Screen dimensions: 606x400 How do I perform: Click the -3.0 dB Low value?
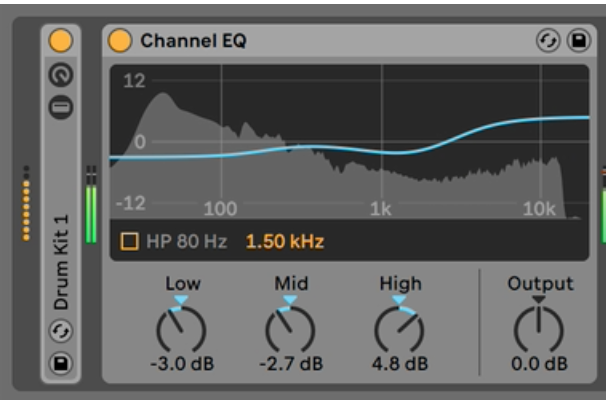click(x=182, y=364)
